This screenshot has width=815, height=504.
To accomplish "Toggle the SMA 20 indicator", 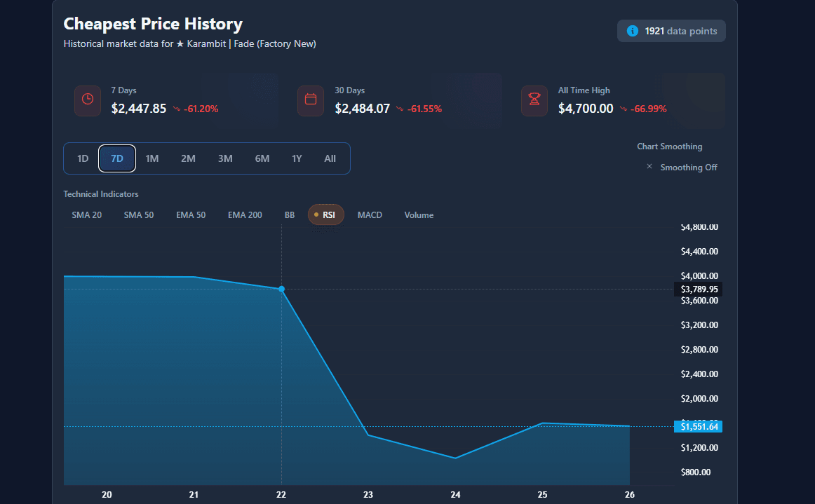I will [86, 214].
